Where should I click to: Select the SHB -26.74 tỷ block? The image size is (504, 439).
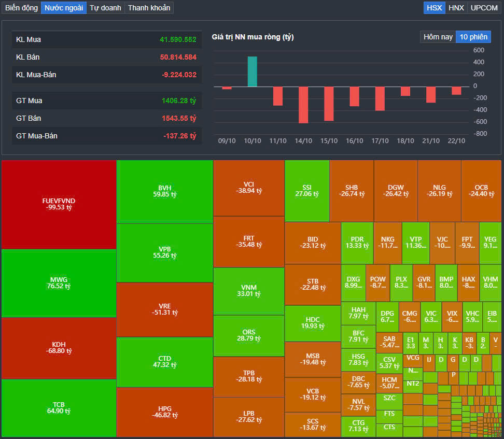pos(352,191)
